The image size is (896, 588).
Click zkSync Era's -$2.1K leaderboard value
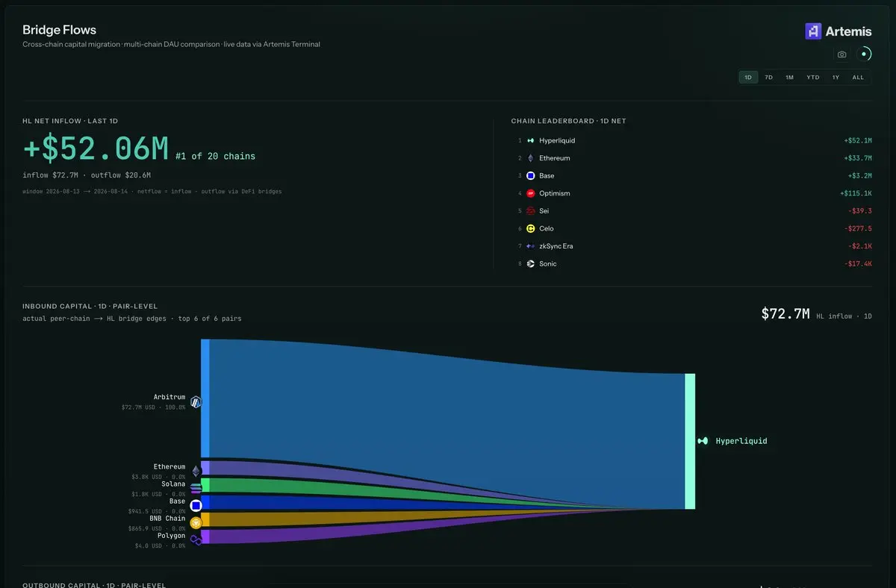click(860, 246)
